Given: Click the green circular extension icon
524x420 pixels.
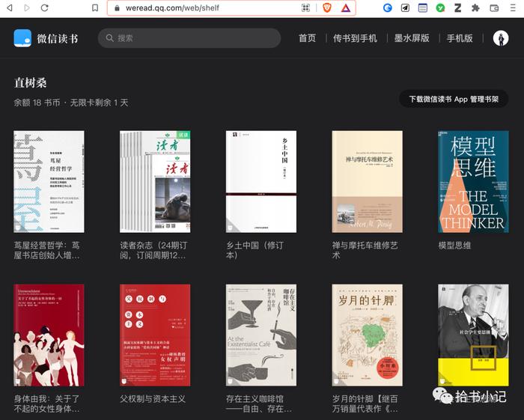Looking at the screenshot, I should pos(440,7).
